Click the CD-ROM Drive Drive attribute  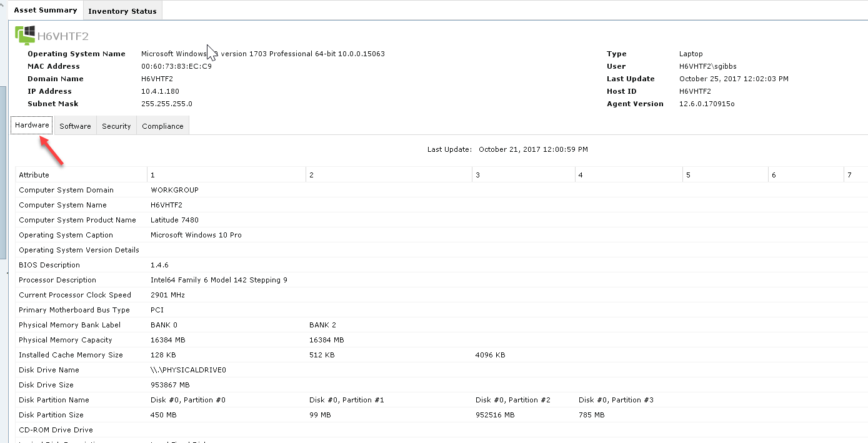tap(56, 430)
